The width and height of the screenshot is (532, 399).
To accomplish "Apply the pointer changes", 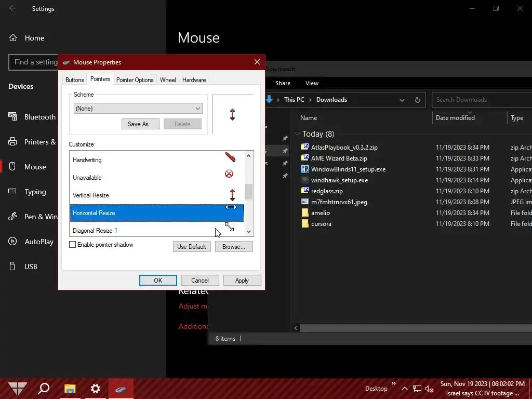I will click(242, 280).
